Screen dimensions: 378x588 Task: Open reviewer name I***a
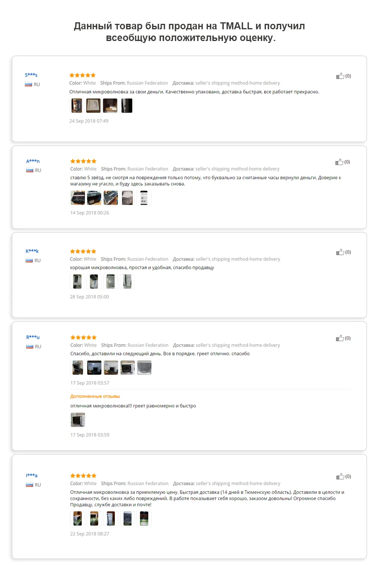tap(32, 475)
